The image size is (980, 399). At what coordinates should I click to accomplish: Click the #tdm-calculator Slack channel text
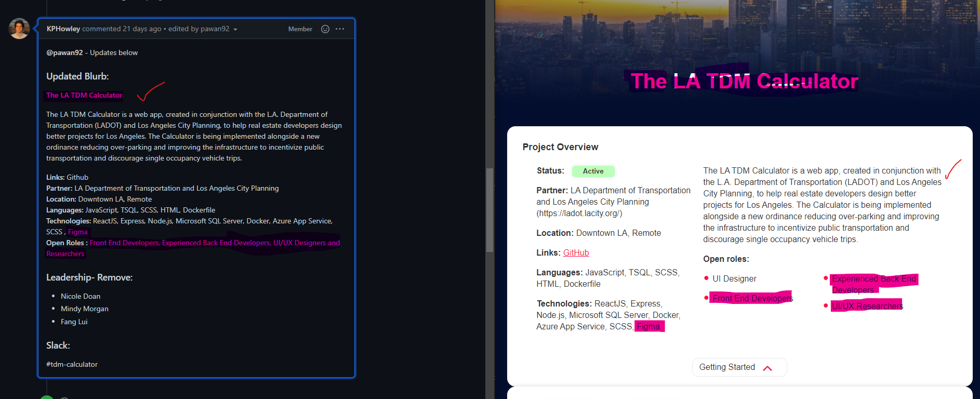(x=72, y=364)
